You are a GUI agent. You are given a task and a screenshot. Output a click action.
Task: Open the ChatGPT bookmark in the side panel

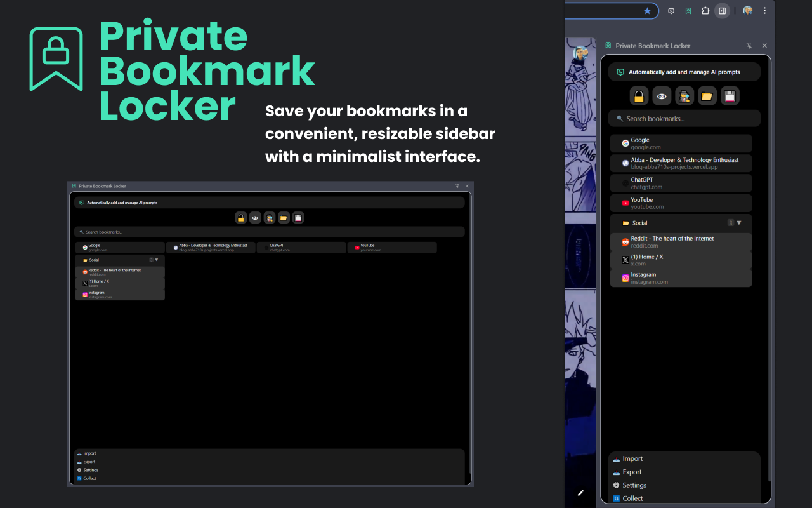coord(681,184)
